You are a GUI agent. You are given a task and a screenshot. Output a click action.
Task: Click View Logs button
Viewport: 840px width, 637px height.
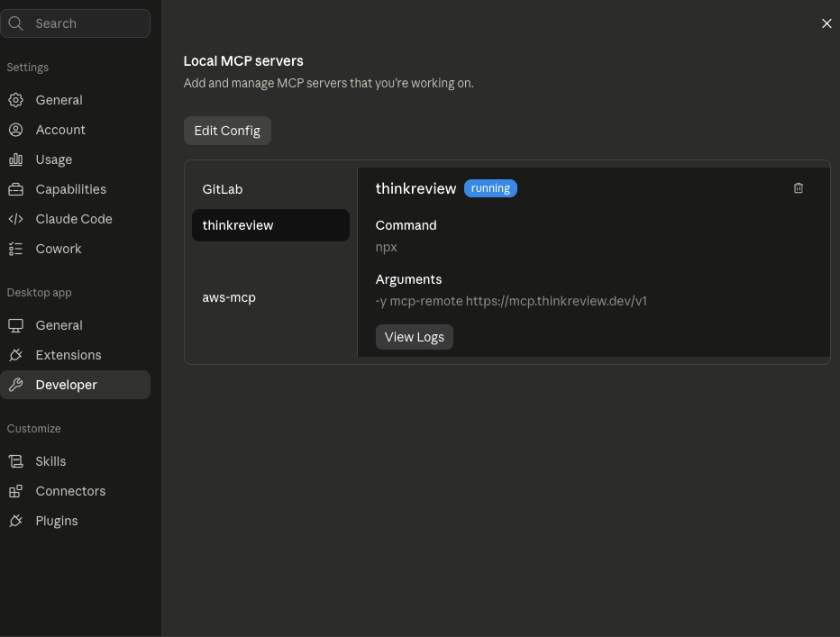point(414,337)
